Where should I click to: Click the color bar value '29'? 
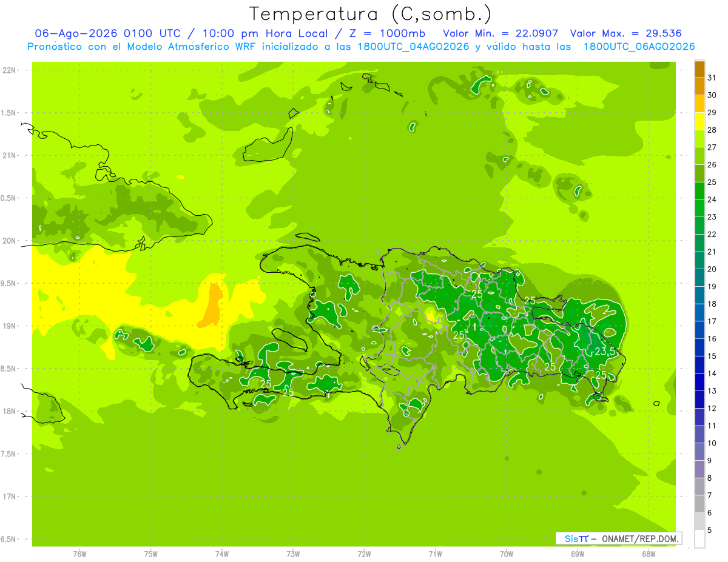pyautogui.click(x=712, y=112)
